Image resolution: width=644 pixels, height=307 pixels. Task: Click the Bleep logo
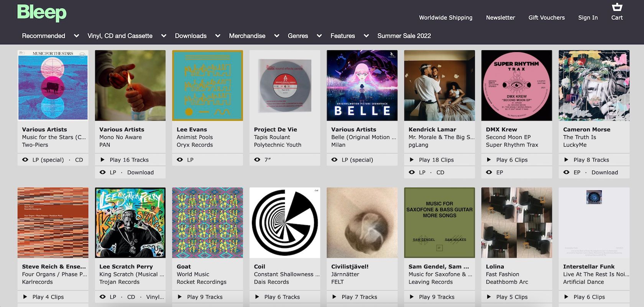pyautogui.click(x=42, y=13)
